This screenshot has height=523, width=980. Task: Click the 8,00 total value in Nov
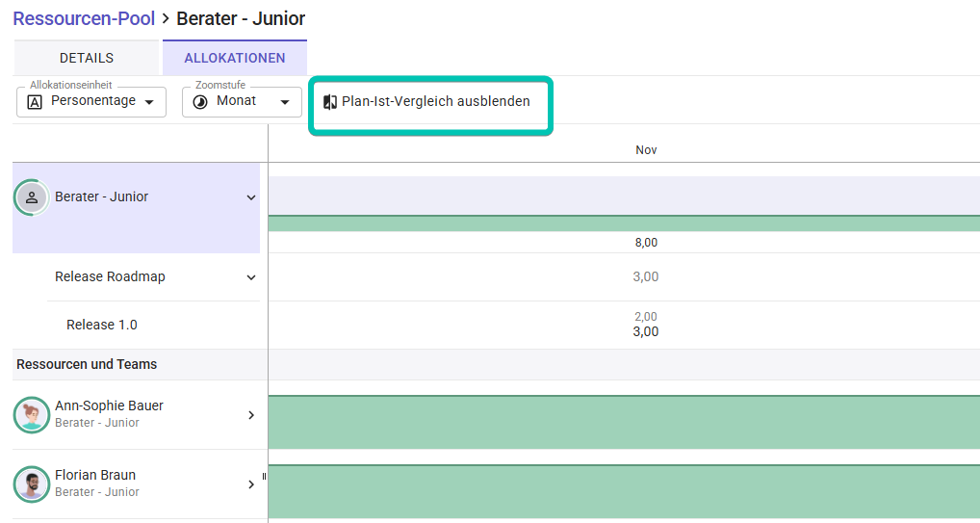tap(646, 243)
